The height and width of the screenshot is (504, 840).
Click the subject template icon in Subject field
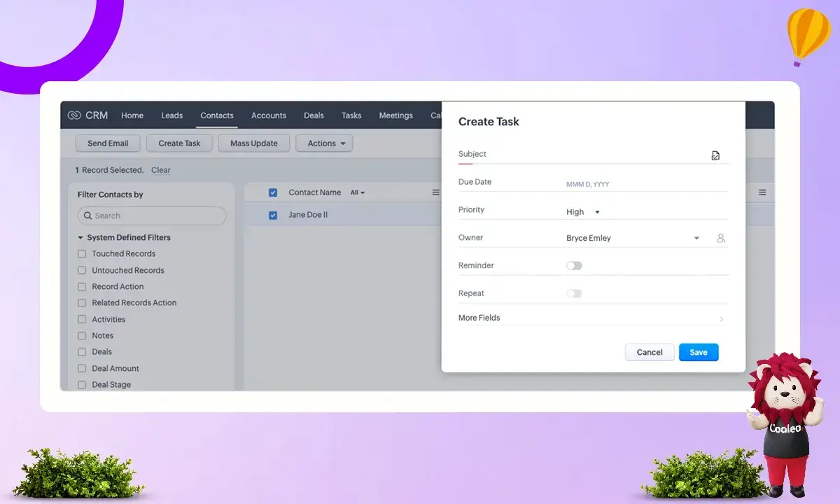tap(715, 155)
